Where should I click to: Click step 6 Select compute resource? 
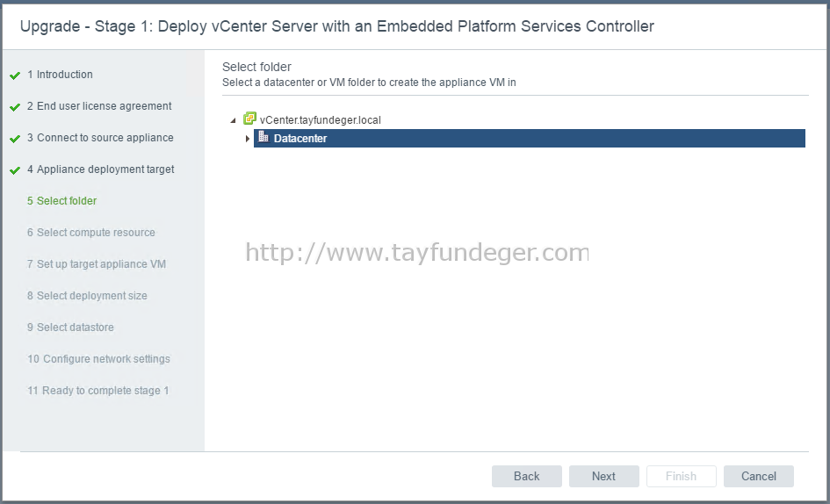[x=91, y=233]
